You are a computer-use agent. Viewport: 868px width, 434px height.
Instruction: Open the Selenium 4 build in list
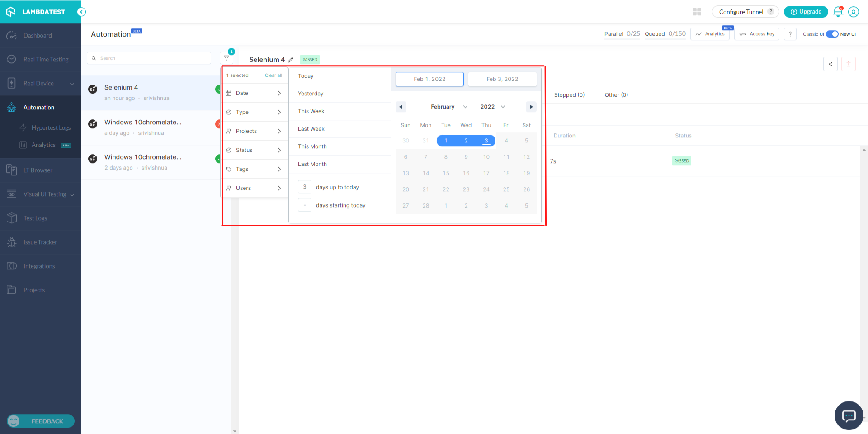pos(151,93)
